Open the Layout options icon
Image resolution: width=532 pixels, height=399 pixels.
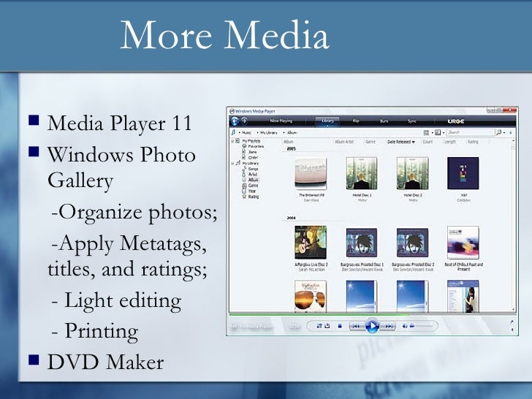click(427, 133)
